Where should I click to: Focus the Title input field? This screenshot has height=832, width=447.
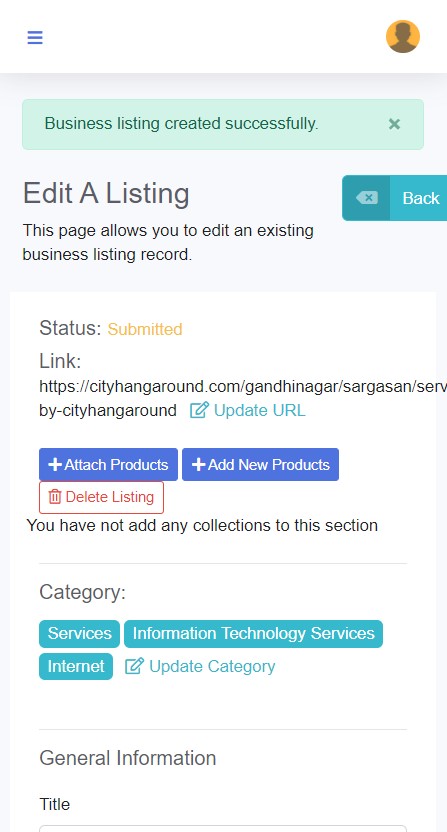pyautogui.click(x=223, y=828)
